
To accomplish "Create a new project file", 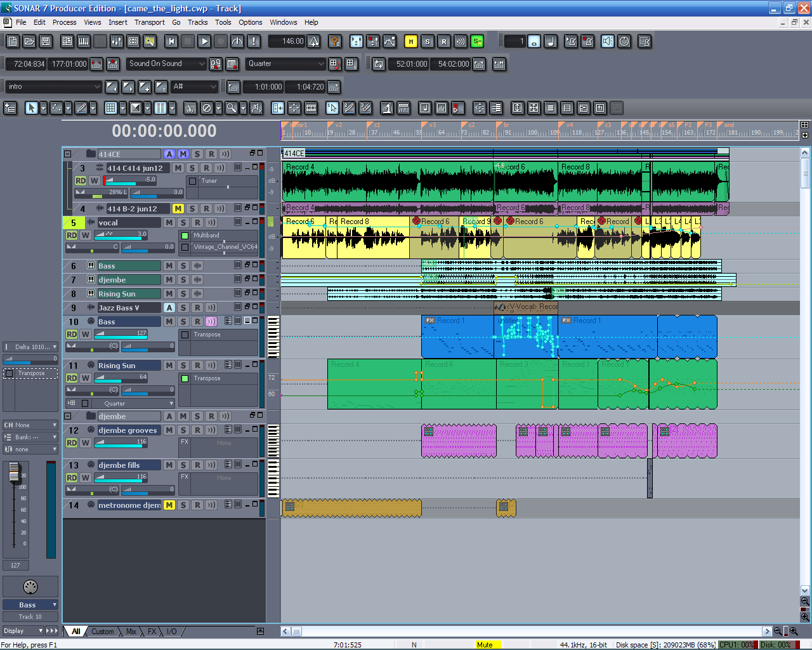I will pos(13,41).
